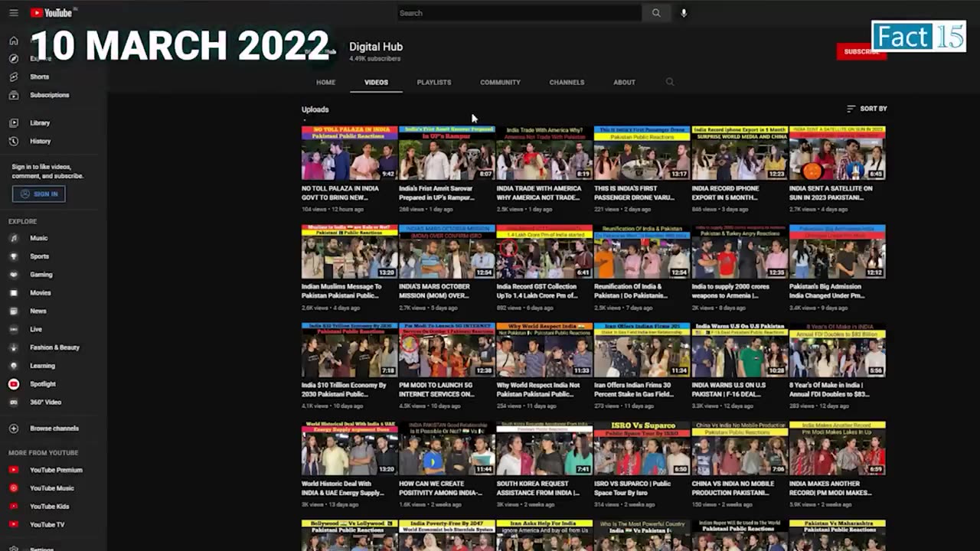
Task: Open Fashion & Beauty category
Action: pos(54,347)
